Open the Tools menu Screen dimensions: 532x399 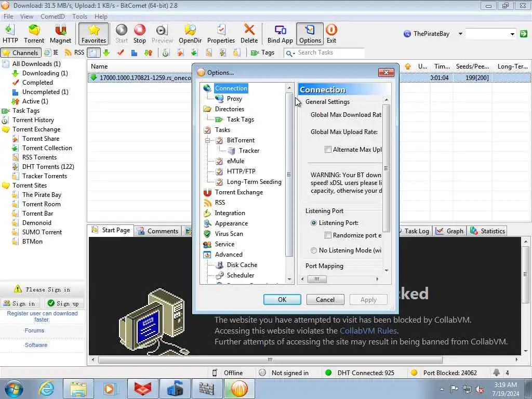(79, 16)
